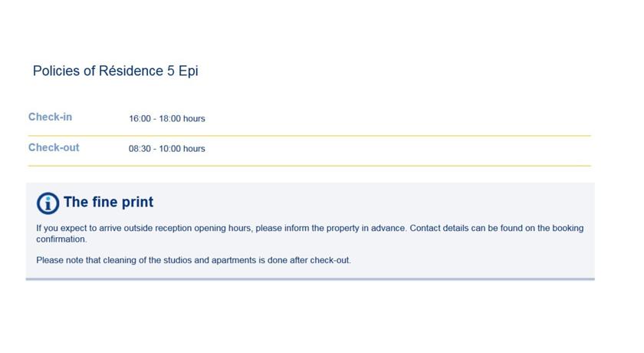Click the reception opening hours paragraph
The height and width of the screenshot is (353, 644).
(x=310, y=233)
